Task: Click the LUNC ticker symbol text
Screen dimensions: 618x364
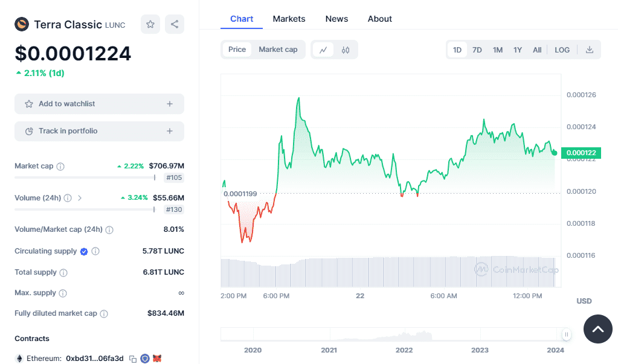Action: point(115,25)
